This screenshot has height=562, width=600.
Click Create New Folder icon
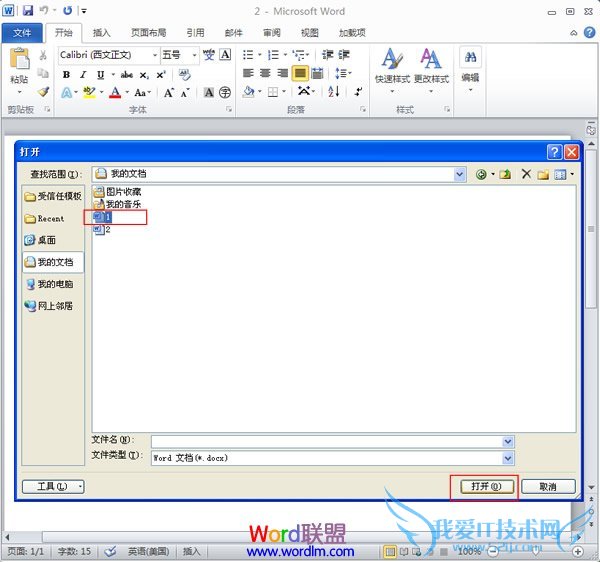pos(543,175)
